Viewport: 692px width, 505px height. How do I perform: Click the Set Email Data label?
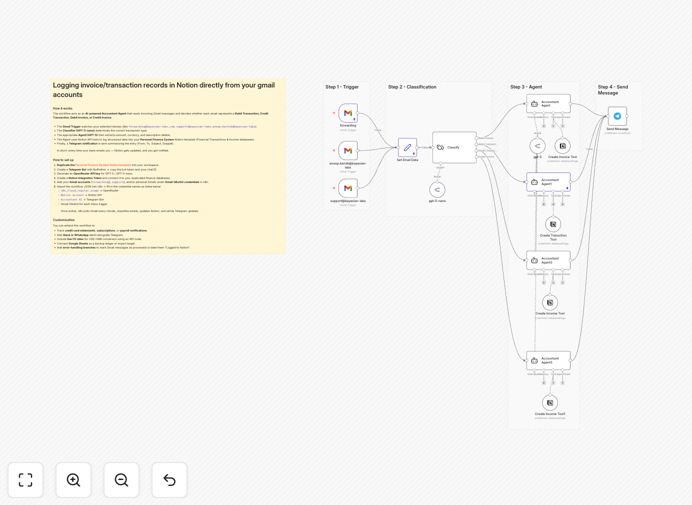tap(407, 160)
